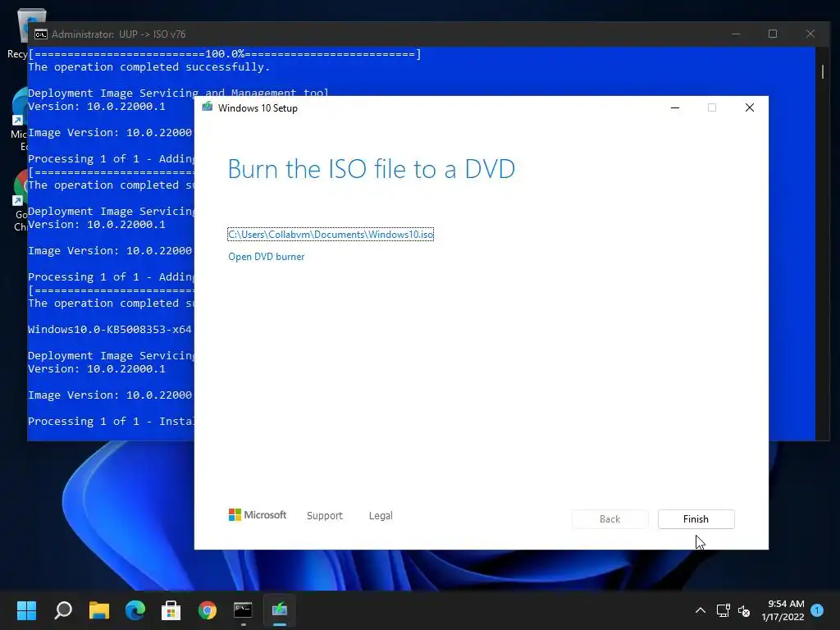The image size is (840, 630).
Task: Click the 'Administrator: UUP -> ISO v76' title text
Action: click(x=118, y=34)
